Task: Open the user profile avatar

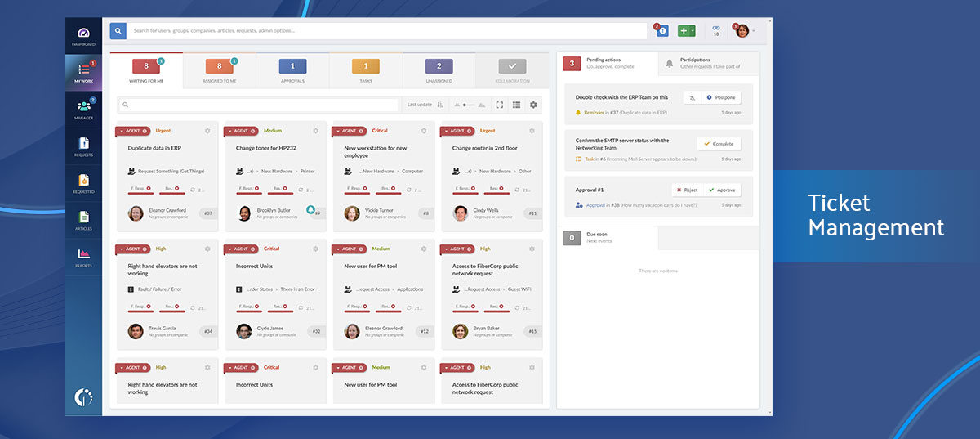Action: point(742,31)
